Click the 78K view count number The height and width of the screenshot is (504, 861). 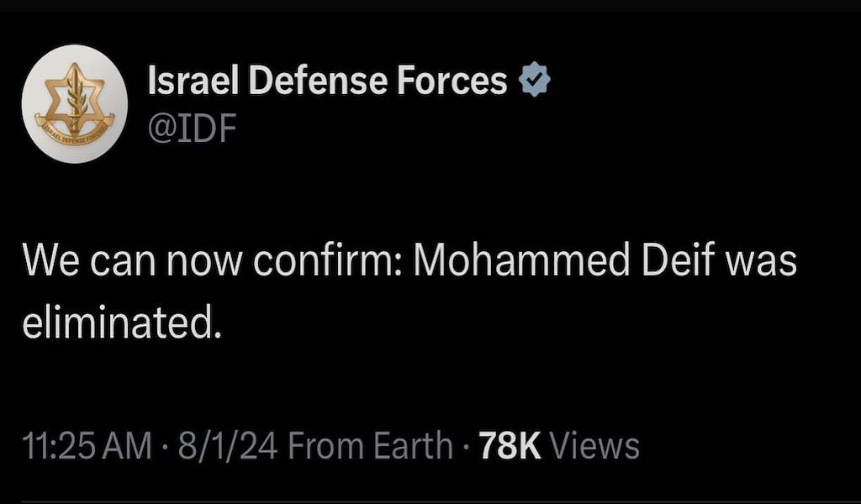pyautogui.click(x=510, y=446)
